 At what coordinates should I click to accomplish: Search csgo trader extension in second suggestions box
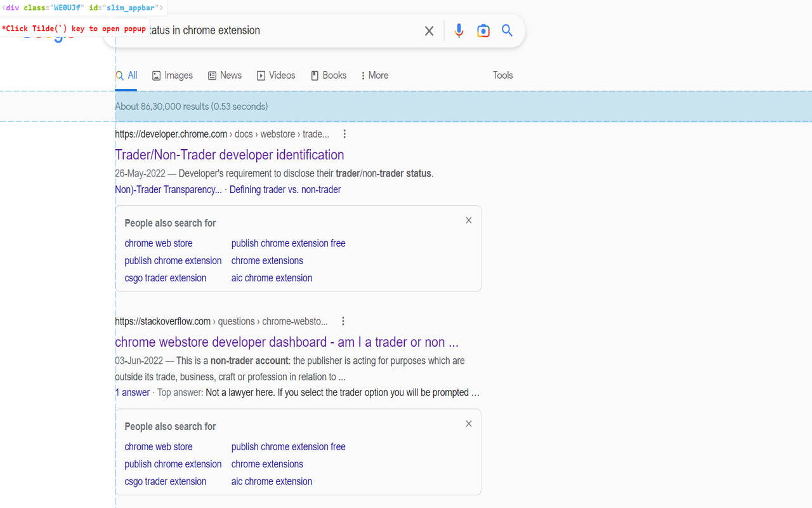166,481
